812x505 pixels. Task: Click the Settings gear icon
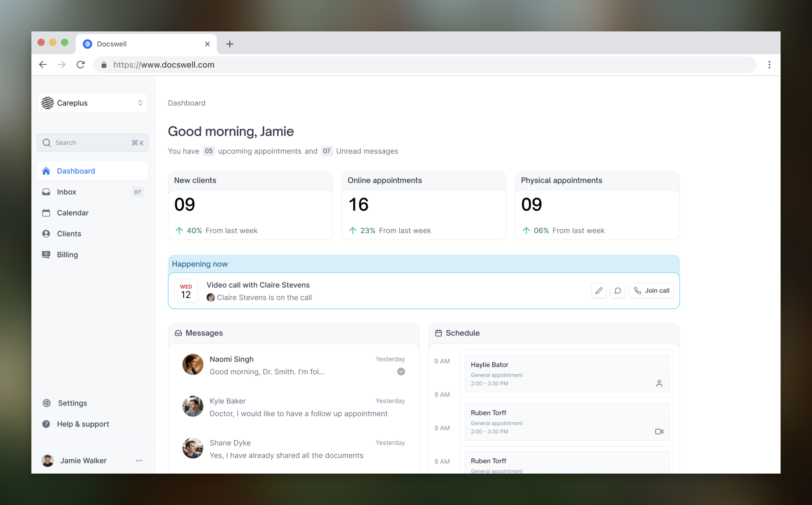pos(47,403)
